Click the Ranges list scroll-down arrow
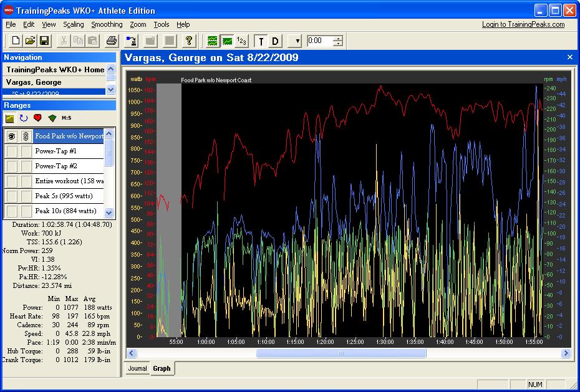 [109, 213]
